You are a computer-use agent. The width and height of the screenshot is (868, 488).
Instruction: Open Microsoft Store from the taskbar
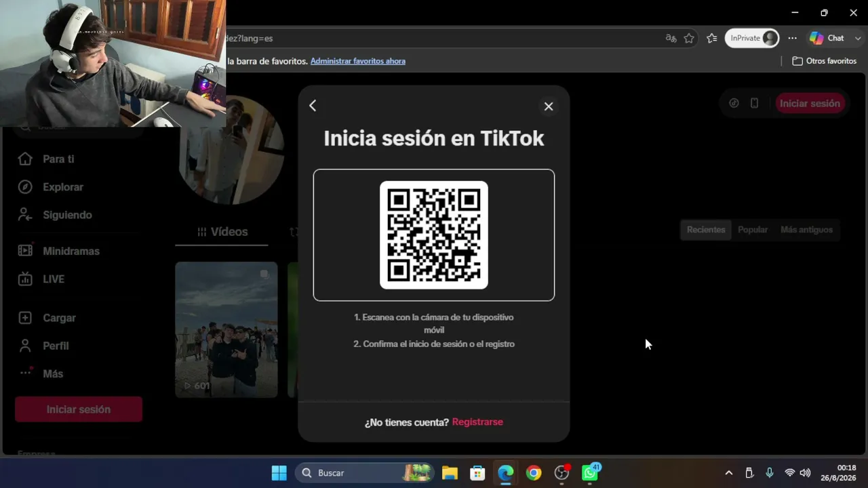tap(477, 472)
